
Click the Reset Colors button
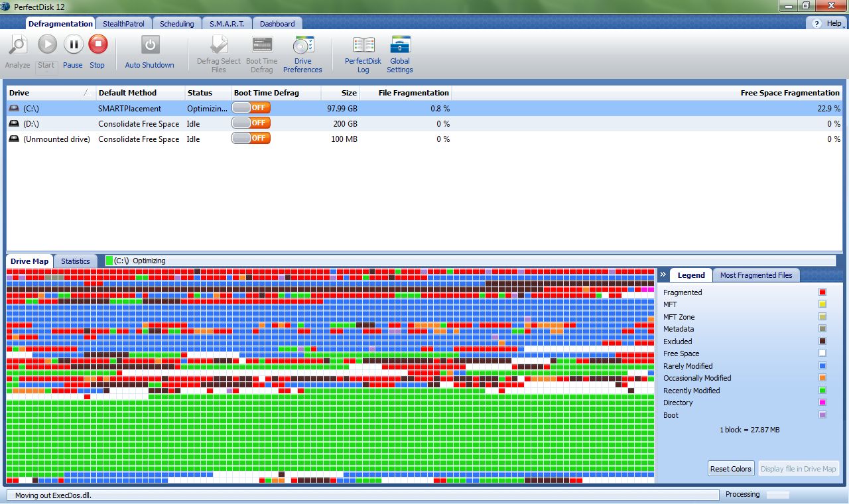[731, 468]
